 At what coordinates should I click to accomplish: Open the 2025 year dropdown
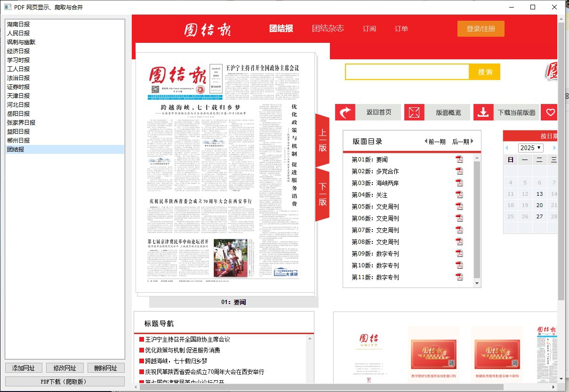[530, 147]
